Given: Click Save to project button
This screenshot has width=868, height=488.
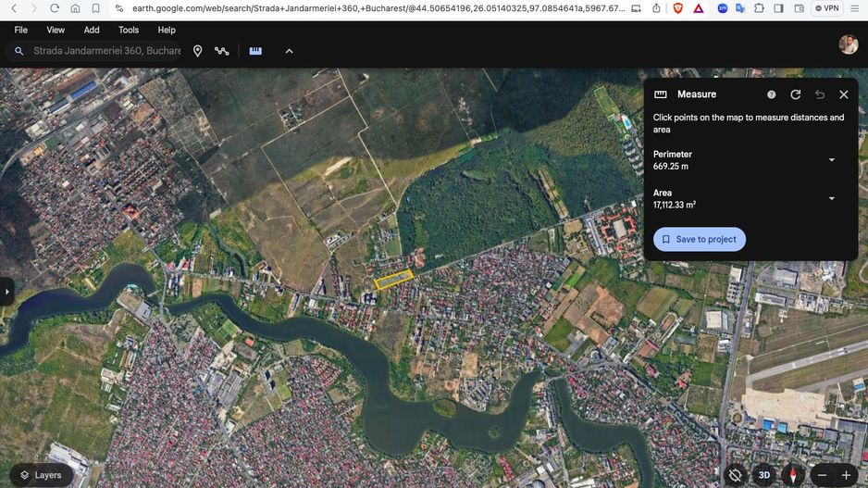Looking at the screenshot, I should point(699,239).
